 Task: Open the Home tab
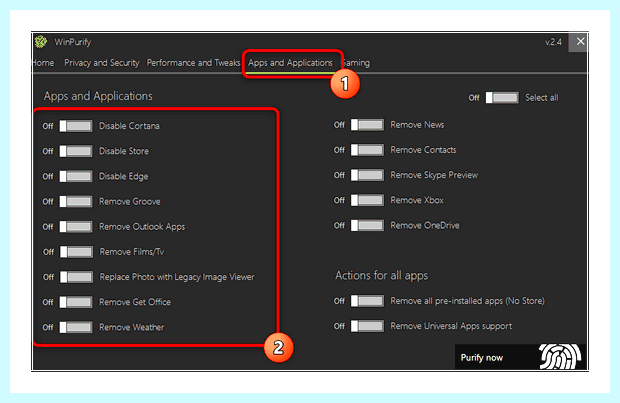coord(43,63)
